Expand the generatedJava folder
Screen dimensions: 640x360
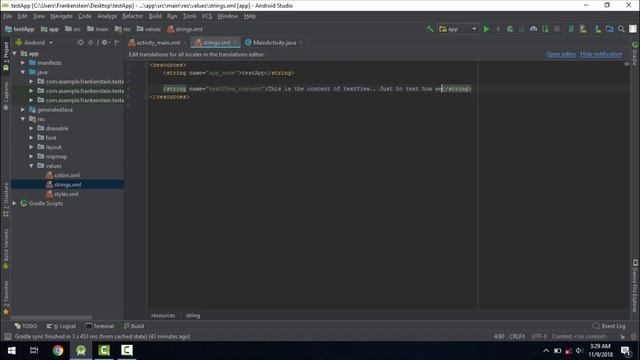[23, 110]
